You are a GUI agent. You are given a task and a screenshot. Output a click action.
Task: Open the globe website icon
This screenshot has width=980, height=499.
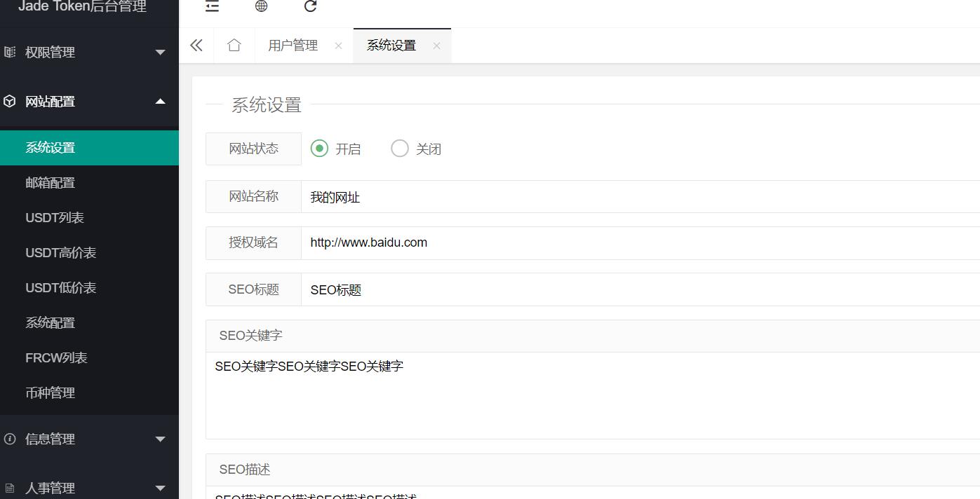coord(261,6)
